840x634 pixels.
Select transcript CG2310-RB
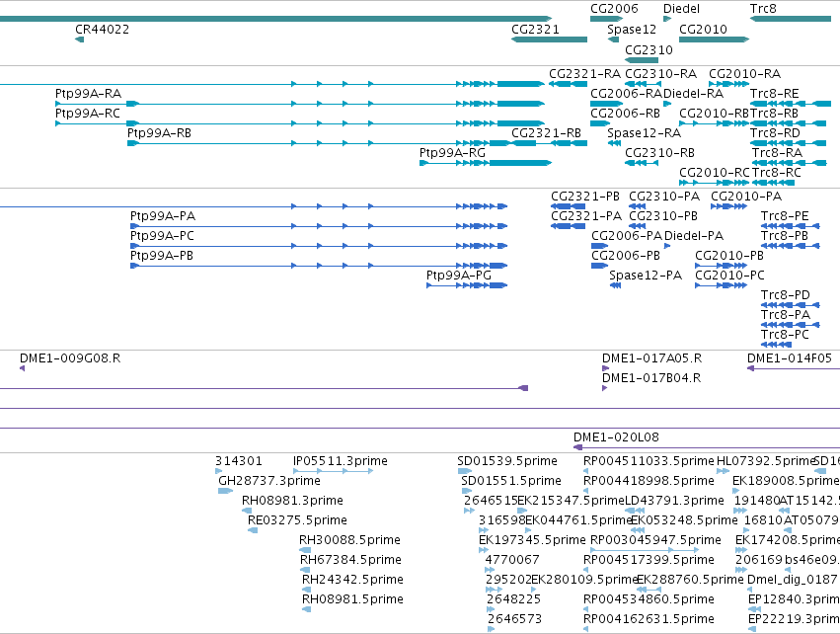[x=660, y=153]
